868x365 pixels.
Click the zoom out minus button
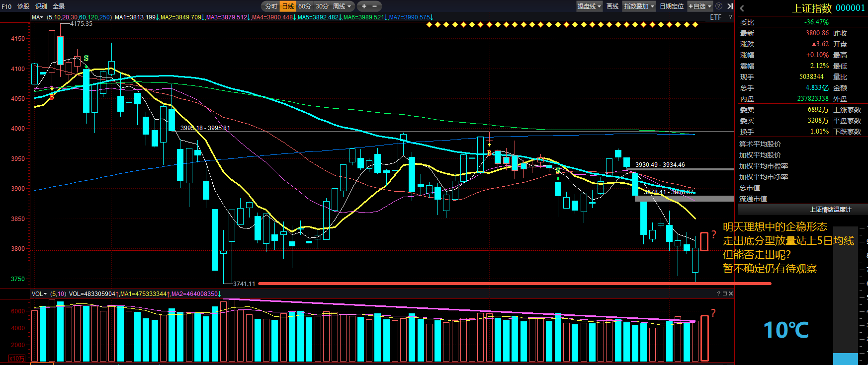(x=374, y=6)
